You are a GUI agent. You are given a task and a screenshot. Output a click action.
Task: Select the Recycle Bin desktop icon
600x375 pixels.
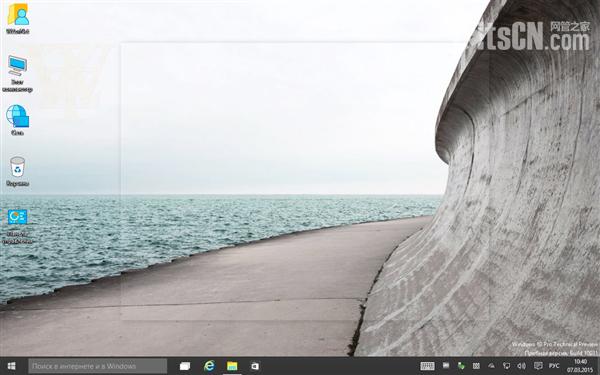pyautogui.click(x=18, y=171)
